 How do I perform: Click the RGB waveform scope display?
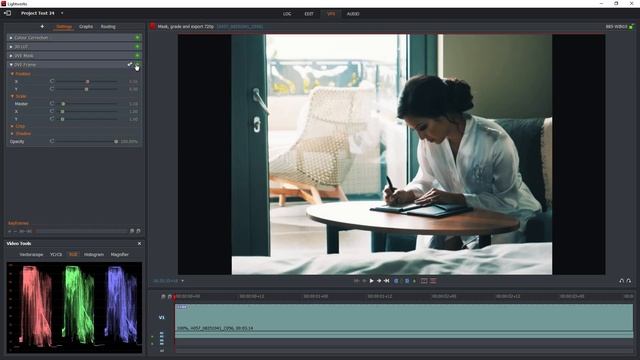pyautogui.click(x=74, y=307)
